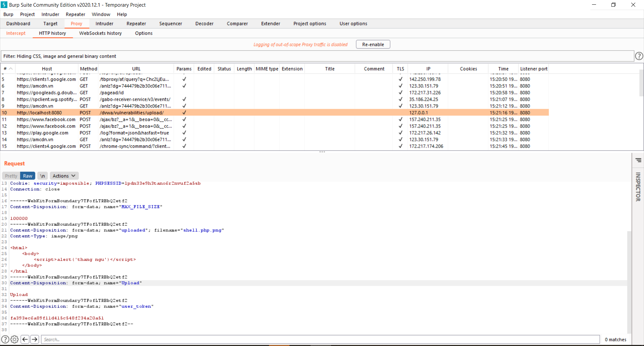The height and width of the screenshot is (346, 644).
Task: Switch to the Dashboard tab
Action: pyautogui.click(x=18, y=23)
